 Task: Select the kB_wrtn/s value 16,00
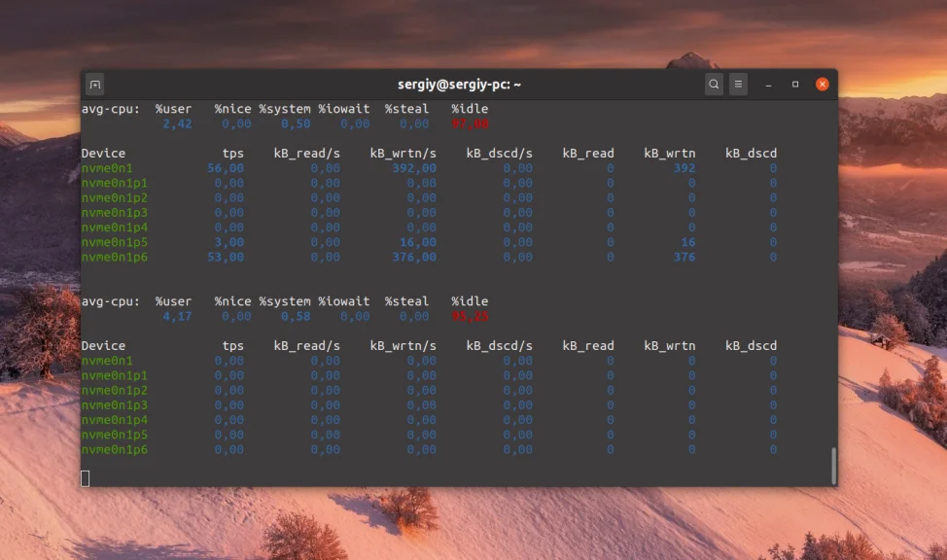click(418, 242)
